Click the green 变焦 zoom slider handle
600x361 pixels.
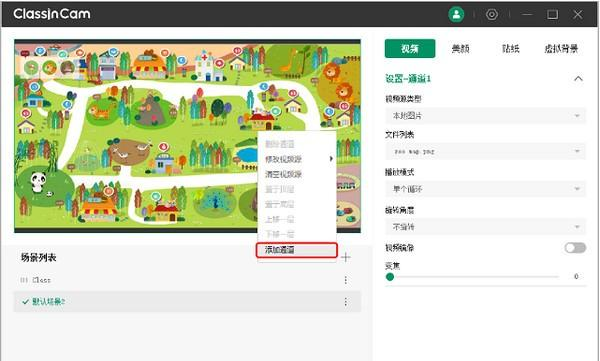[x=390, y=277]
